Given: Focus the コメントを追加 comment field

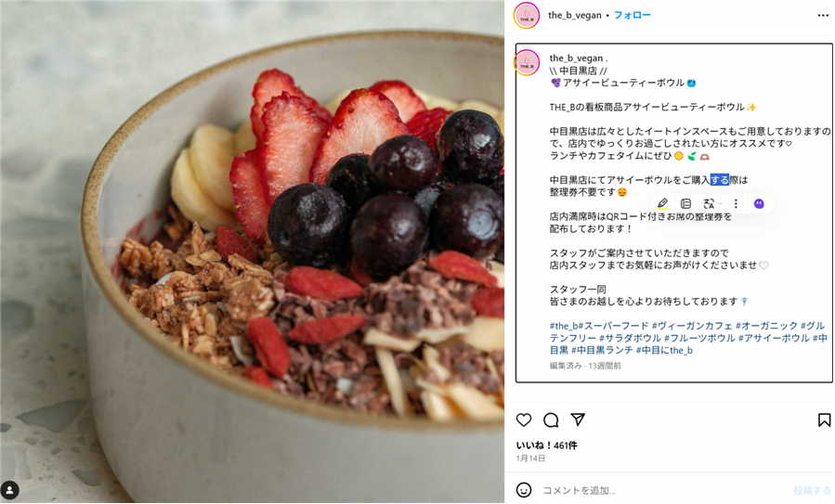Looking at the screenshot, I should tap(659, 490).
